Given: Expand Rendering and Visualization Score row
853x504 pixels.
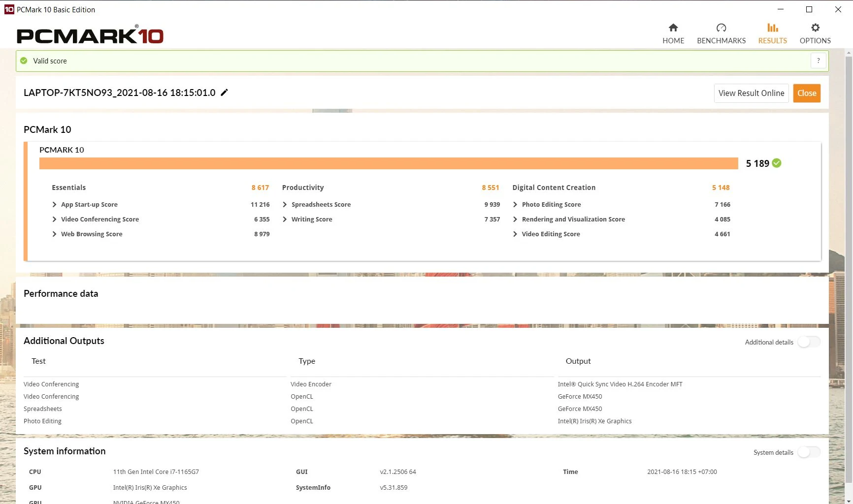Looking at the screenshot, I should (515, 219).
